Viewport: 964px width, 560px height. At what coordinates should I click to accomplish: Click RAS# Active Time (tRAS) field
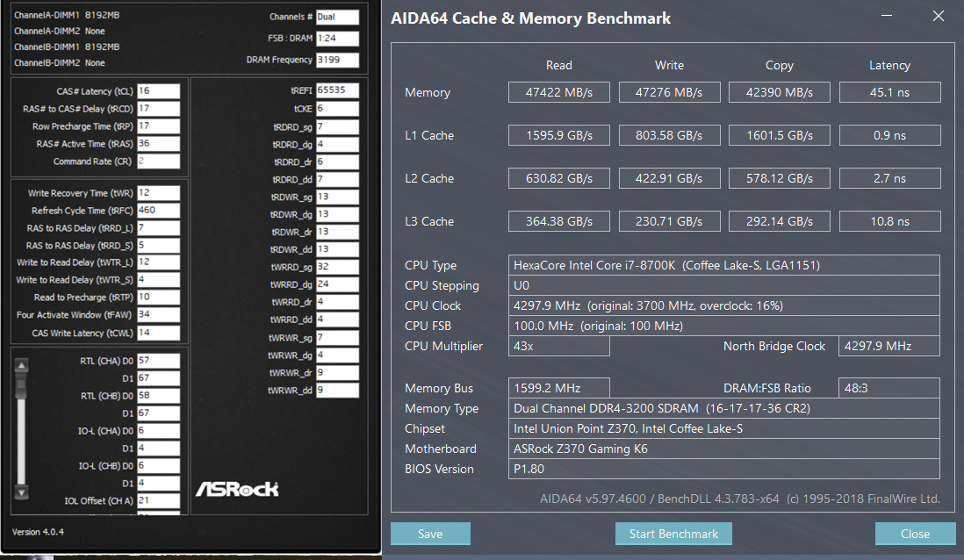pos(159,143)
